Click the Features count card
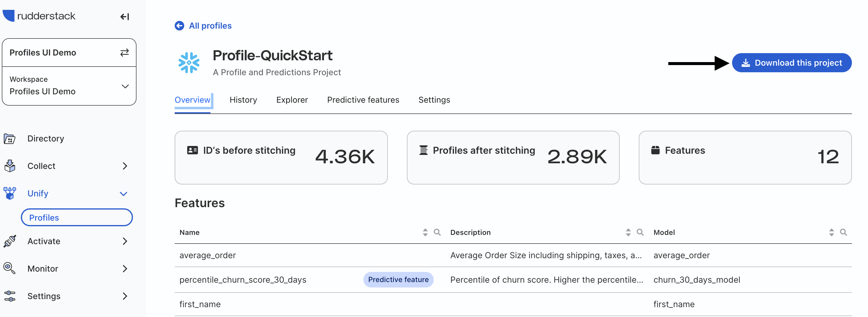Image resolution: width=868 pixels, height=317 pixels. [745, 157]
